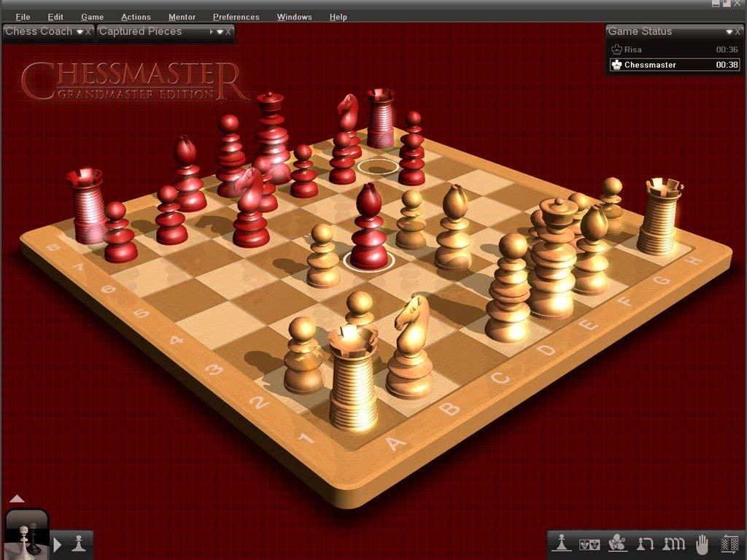The height and width of the screenshot is (560, 747).
Task: Open the Captured Pieces panel dropdown arrow
Action: (x=219, y=32)
